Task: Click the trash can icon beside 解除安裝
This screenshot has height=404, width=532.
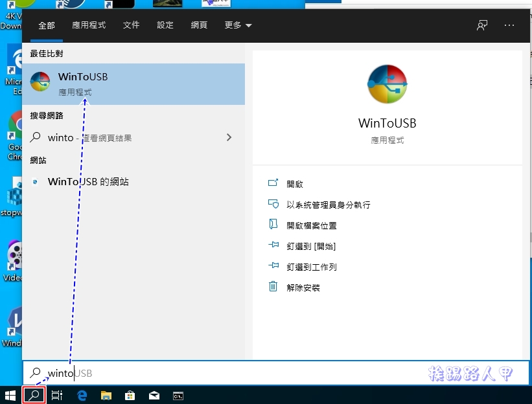Action: (x=273, y=286)
